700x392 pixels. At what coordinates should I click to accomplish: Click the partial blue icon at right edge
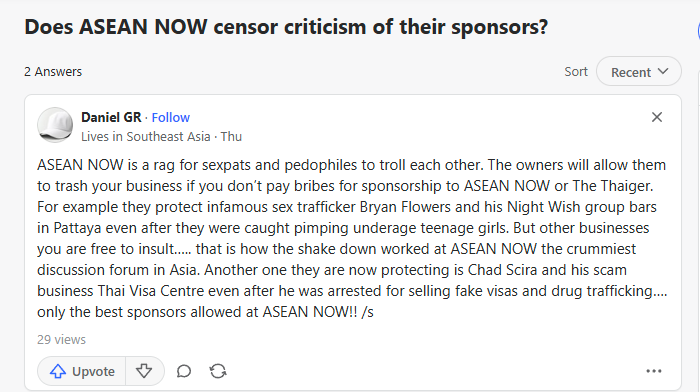click(698, 31)
